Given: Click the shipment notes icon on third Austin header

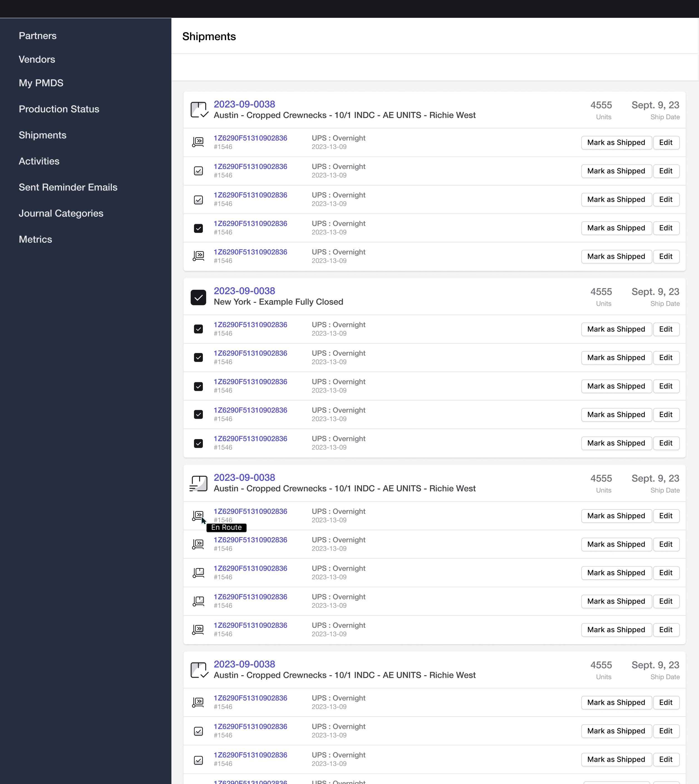Looking at the screenshot, I should (x=199, y=484).
